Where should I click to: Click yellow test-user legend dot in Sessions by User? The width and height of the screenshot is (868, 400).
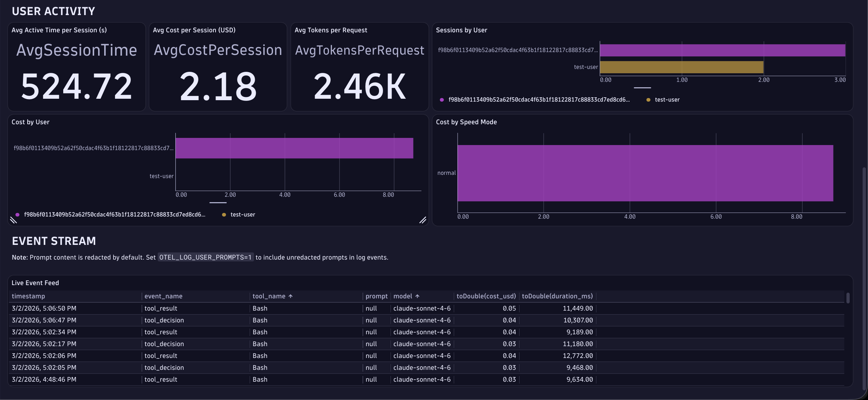(x=648, y=100)
